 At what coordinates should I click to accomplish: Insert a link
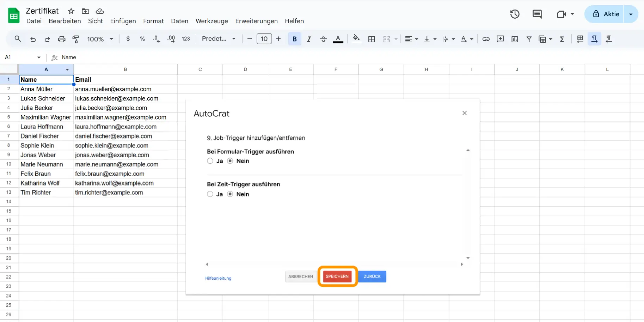[486, 39]
